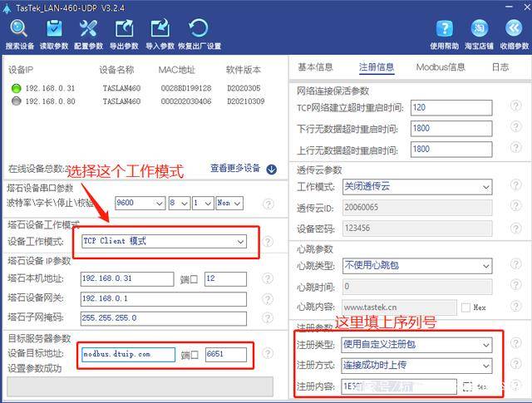Click help icon beside 透传云ID field
Screen dimensions: 532x403
pyautogui.click(x=515, y=206)
